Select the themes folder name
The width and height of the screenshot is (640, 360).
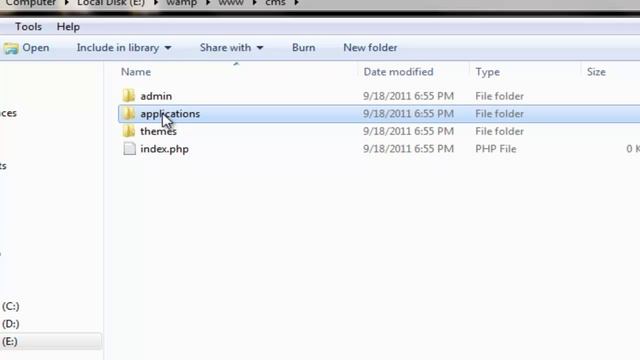pos(158,131)
